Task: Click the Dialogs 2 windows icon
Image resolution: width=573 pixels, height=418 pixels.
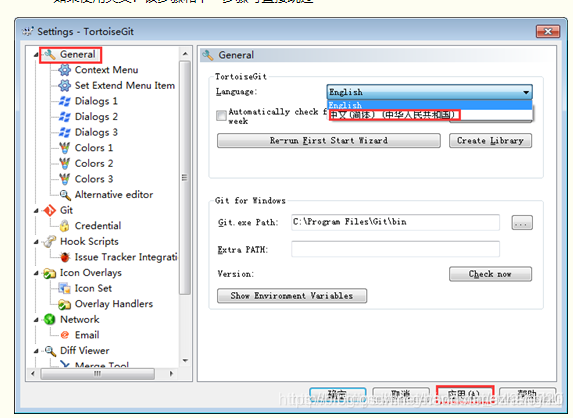Action: 65,117
